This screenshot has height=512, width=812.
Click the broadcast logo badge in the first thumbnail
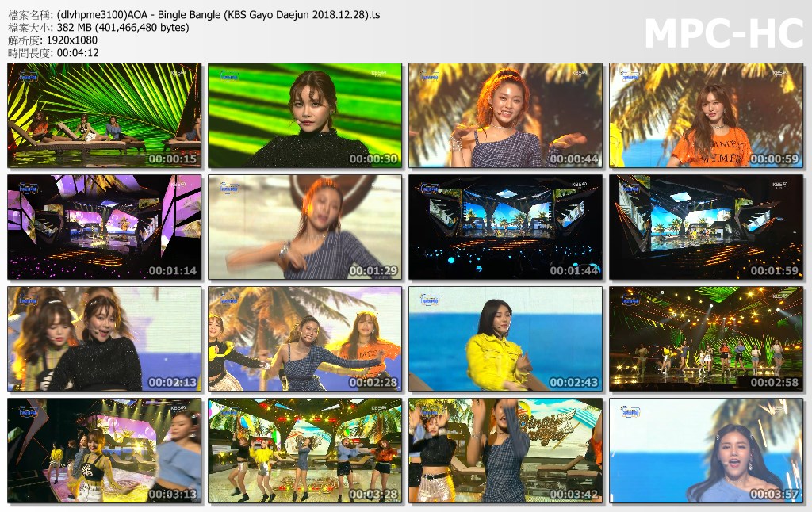pyautogui.click(x=28, y=74)
